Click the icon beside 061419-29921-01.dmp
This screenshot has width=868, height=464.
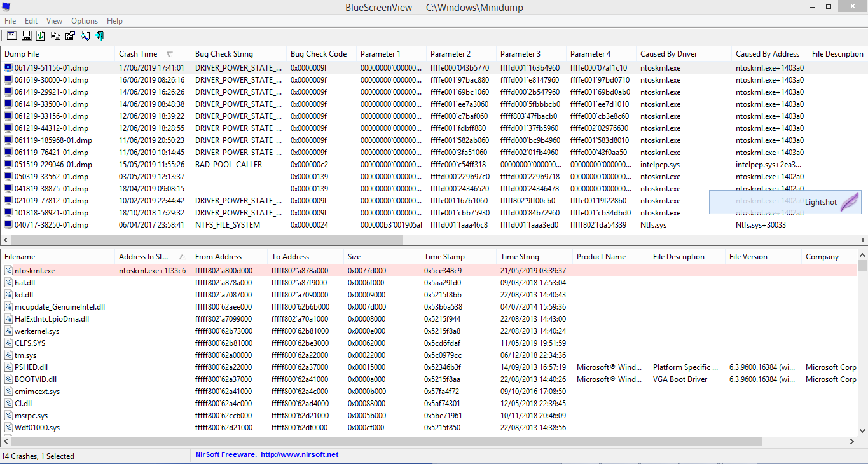tap(8, 92)
